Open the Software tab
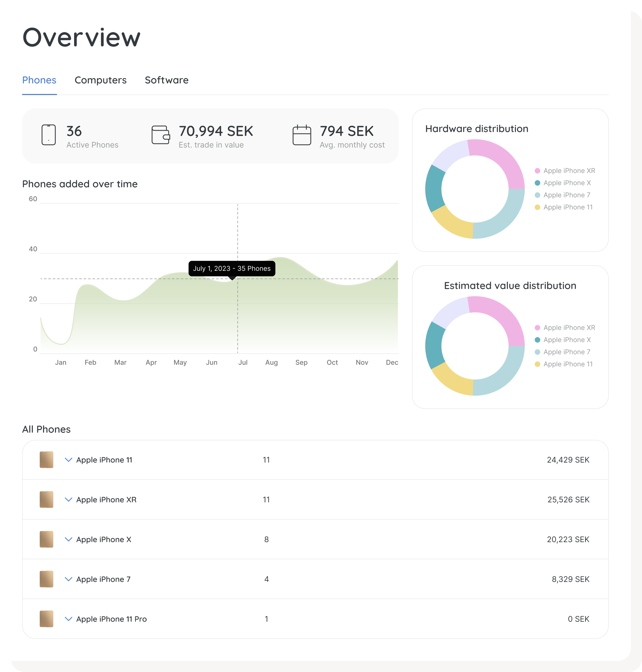The height and width of the screenshot is (672, 642). 167,80
